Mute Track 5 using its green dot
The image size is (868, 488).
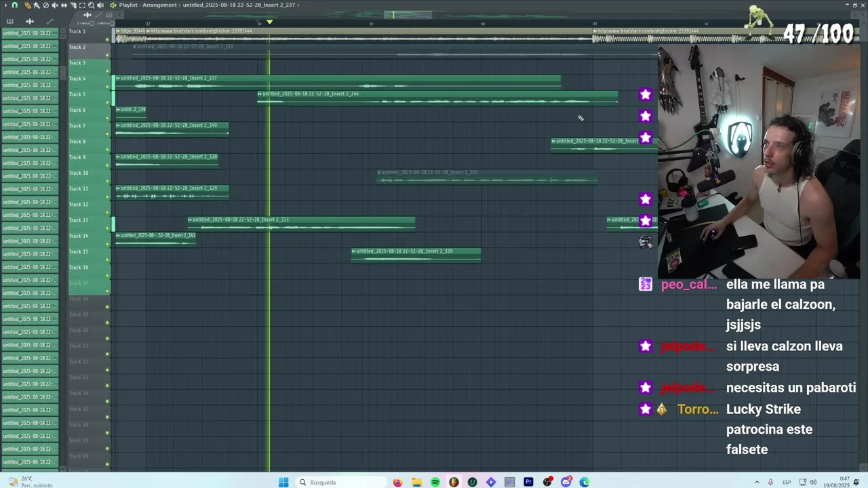click(107, 103)
